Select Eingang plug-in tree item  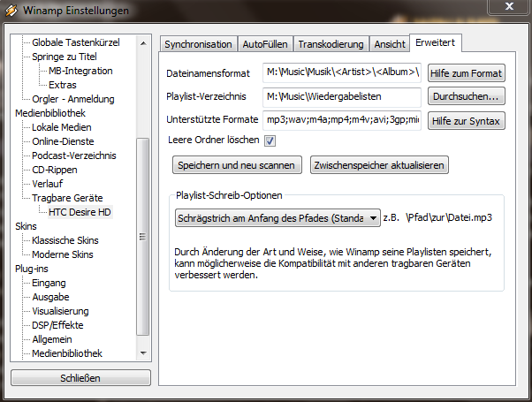click(x=49, y=283)
